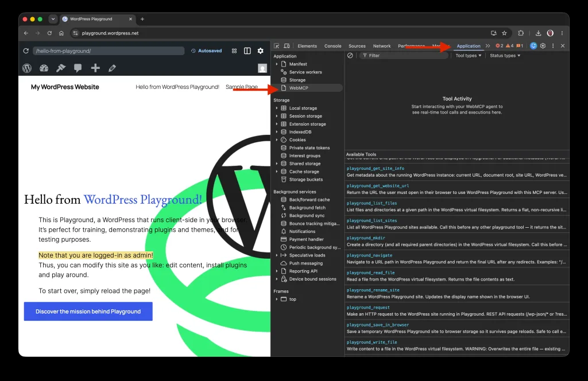Select Private state tokens item

(310, 147)
